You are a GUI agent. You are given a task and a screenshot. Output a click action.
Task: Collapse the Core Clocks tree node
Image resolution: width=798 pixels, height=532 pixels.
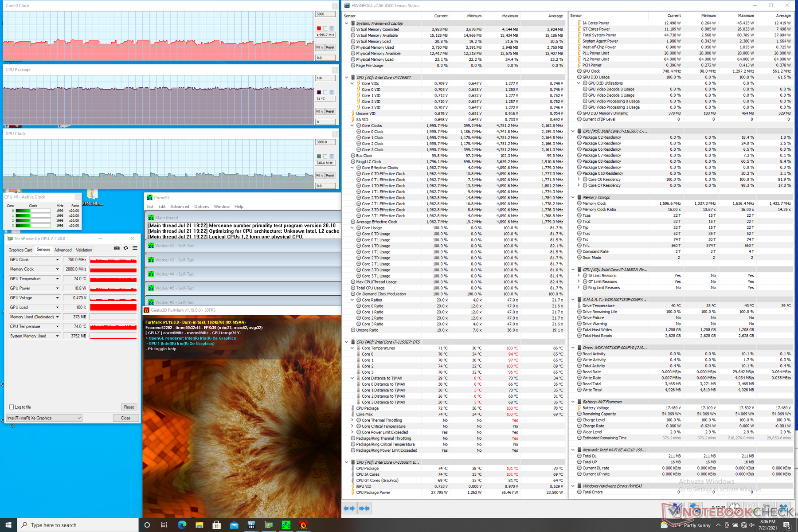pos(352,125)
